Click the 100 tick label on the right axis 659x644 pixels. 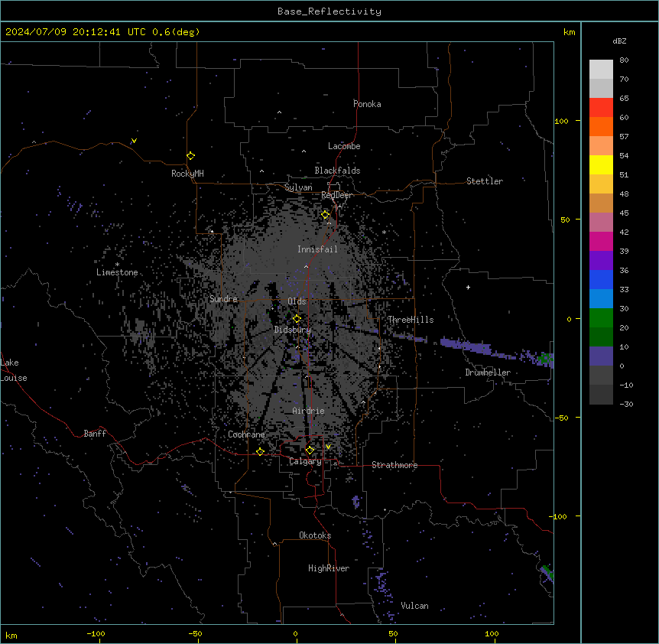[561, 121]
